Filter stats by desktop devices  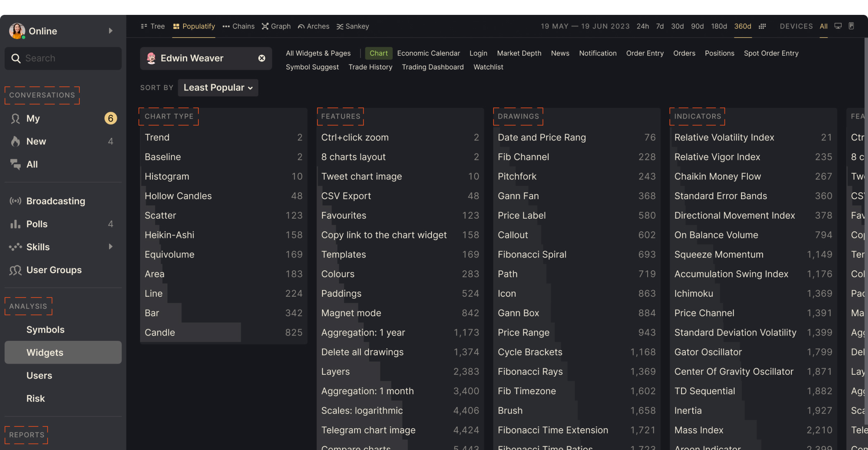838,26
